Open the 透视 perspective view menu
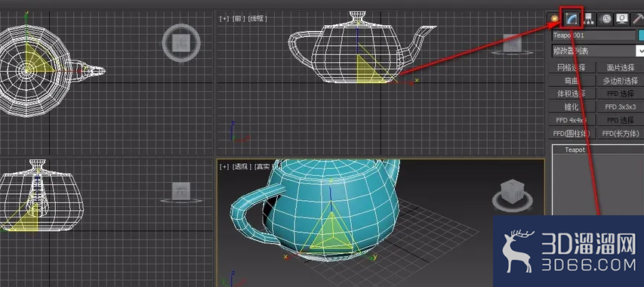 [x=242, y=166]
